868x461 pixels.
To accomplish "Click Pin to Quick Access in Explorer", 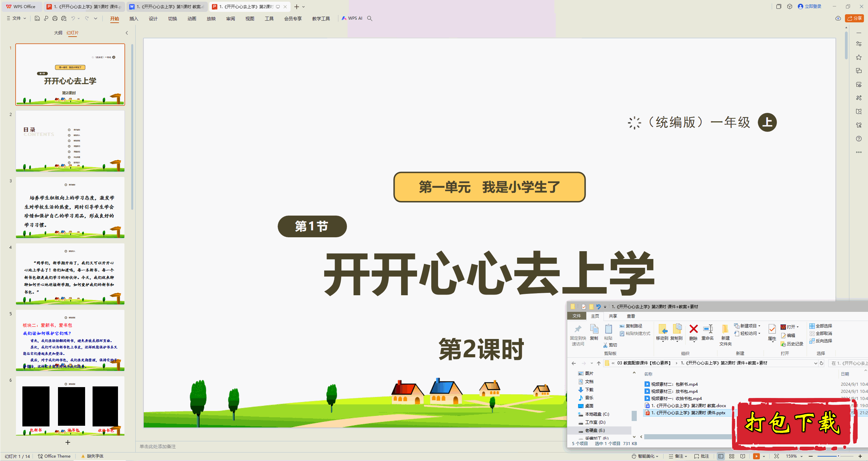I will point(578,335).
